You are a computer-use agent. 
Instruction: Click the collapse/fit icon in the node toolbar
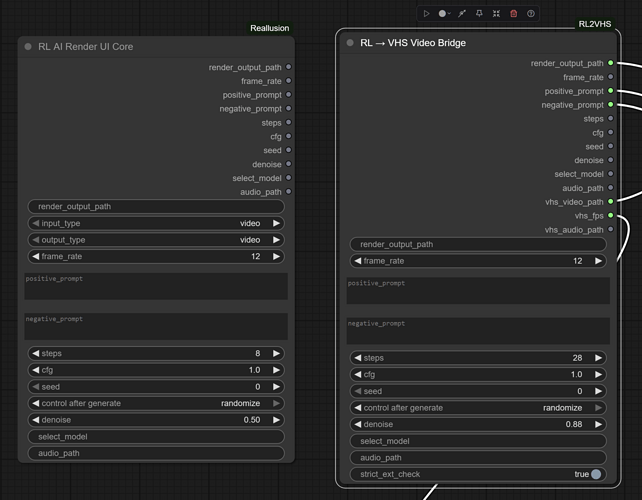496,14
